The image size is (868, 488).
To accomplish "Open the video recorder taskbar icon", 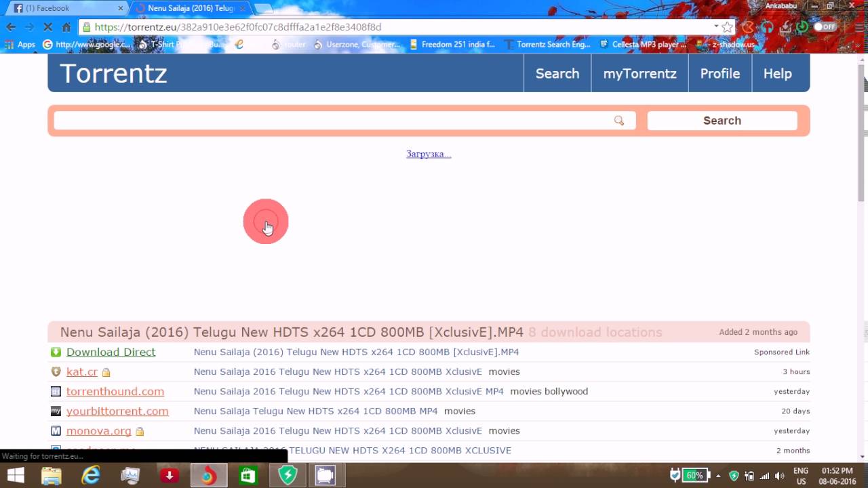I will coord(325,475).
